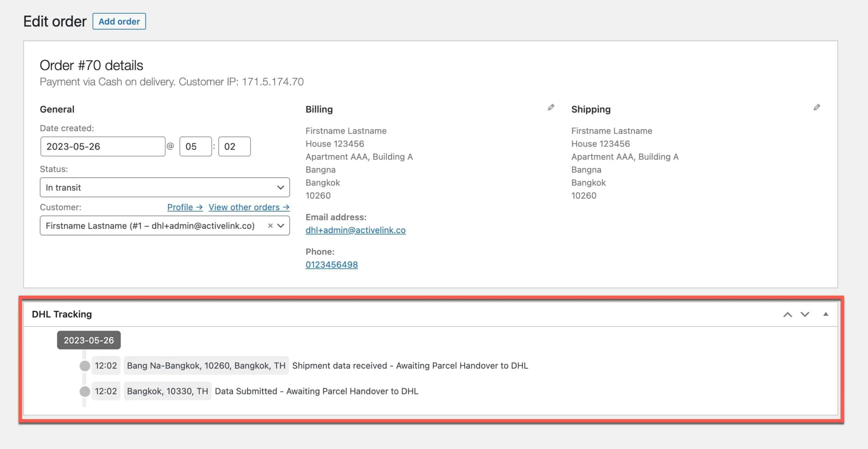
Task: Click the Billing edit pencil icon
Action: click(551, 108)
